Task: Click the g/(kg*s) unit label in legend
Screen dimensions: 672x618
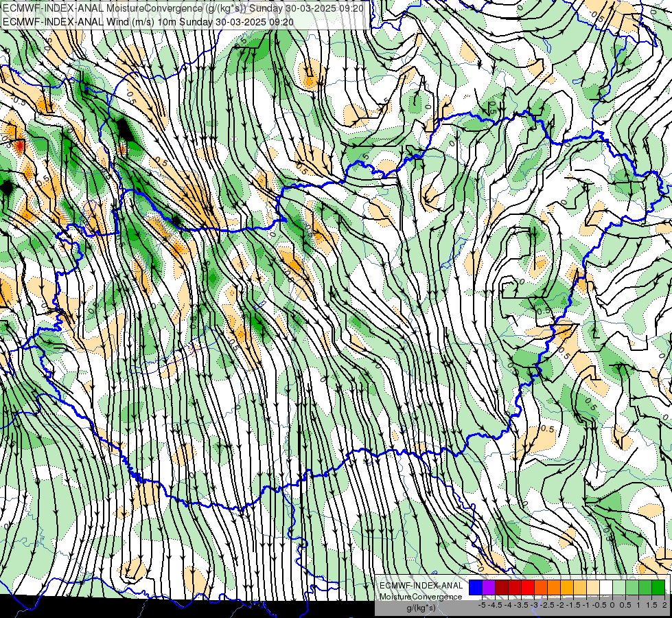Action: (421, 608)
